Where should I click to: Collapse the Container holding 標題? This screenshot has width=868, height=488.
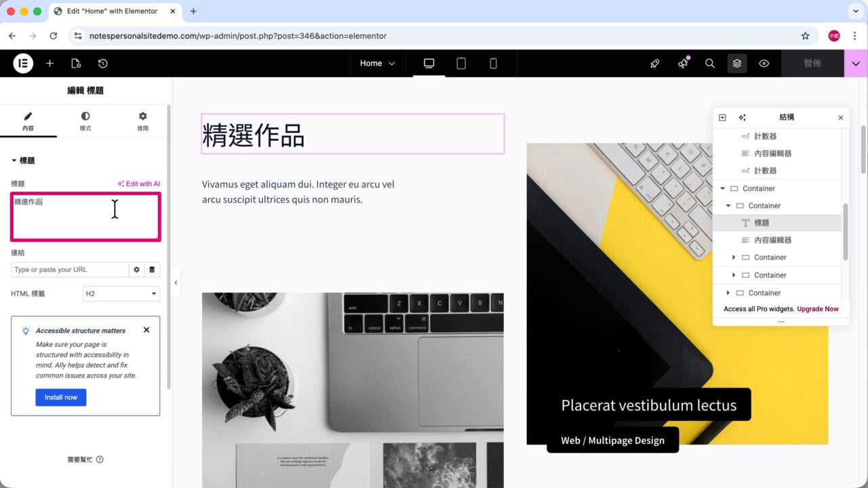[728, 205]
